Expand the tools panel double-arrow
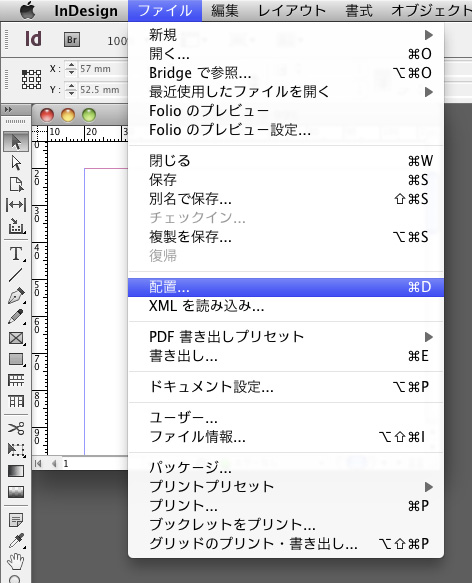This screenshot has width=472, height=583. pos(8,109)
